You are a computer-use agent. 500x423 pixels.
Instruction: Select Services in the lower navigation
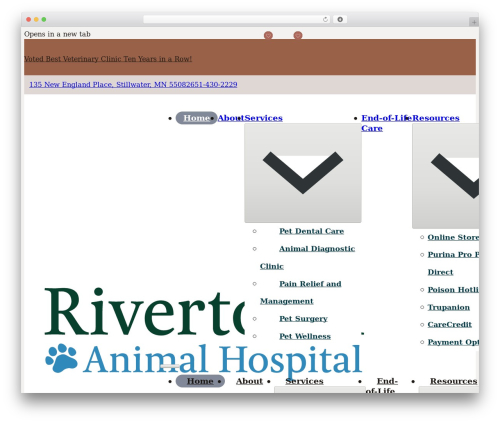pos(304,381)
